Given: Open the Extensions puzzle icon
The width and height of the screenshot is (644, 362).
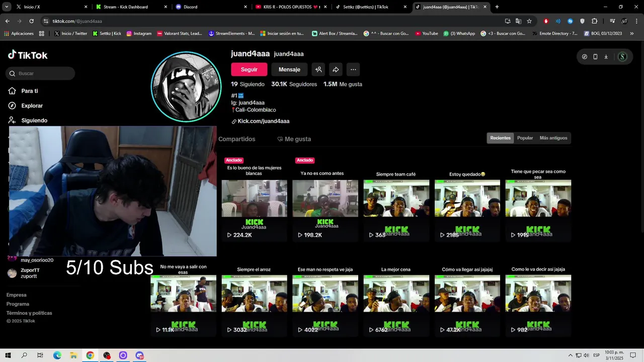Looking at the screenshot, I should [595, 21].
